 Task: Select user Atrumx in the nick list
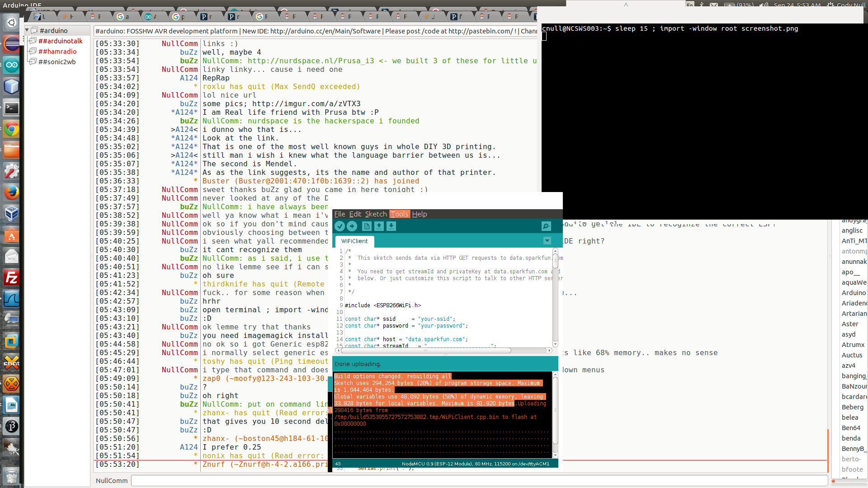click(853, 345)
